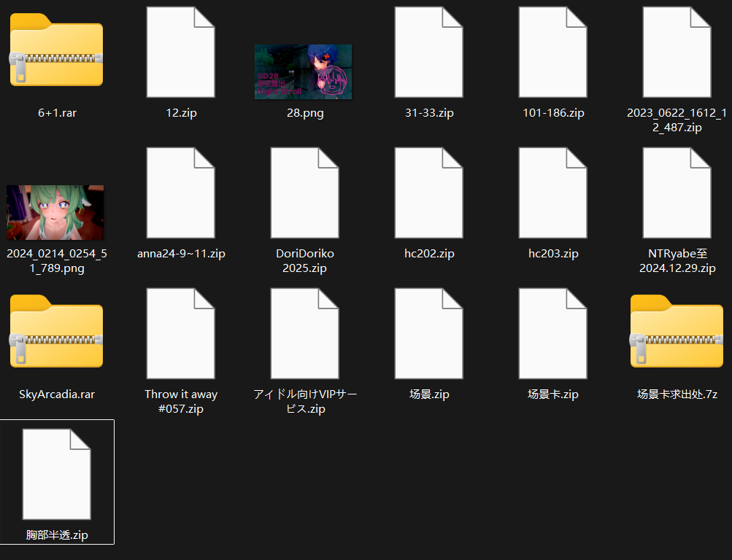The width and height of the screenshot is (732, 560).
Task: Click the 101-186.zip file icon
Action: click(x=553, y=52)
